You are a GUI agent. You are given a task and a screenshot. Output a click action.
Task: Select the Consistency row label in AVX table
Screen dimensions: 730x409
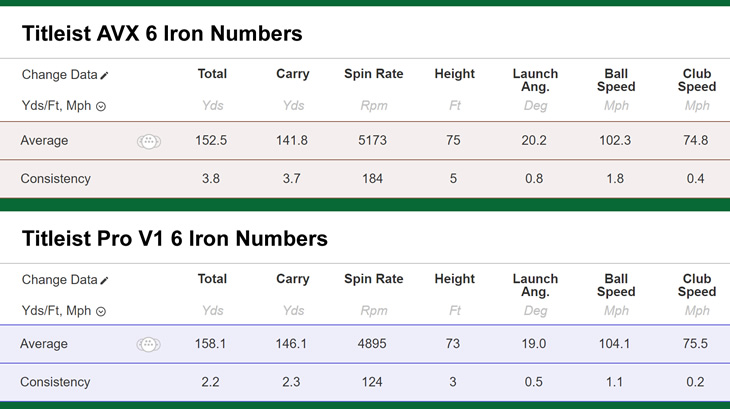55,179
